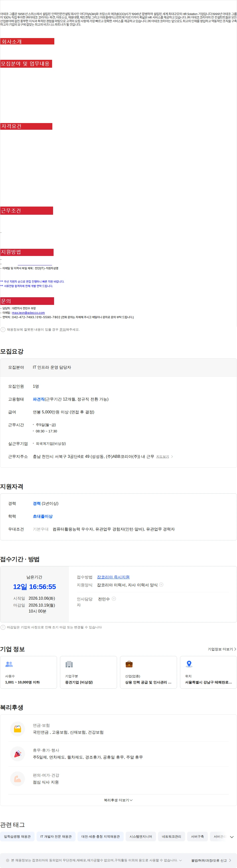Open 기업정보 더보기
The width and height of the screenshot is (237, 868).
(x=222, y=649)
